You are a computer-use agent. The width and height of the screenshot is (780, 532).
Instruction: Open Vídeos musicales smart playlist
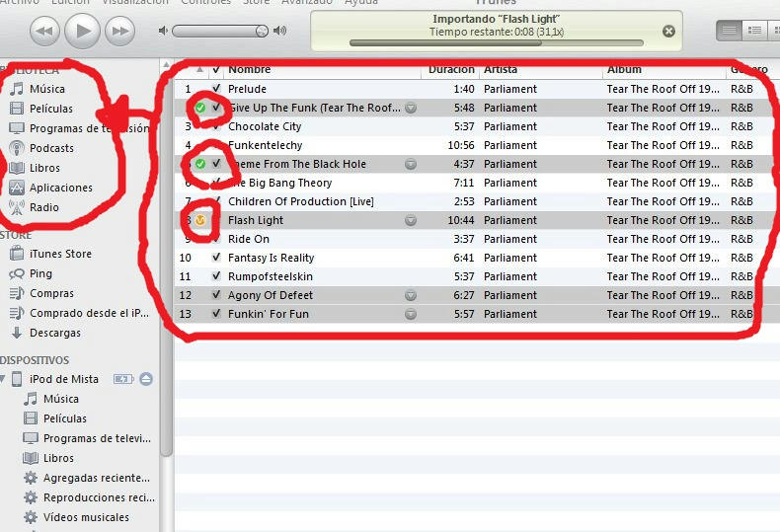point(86,517)
